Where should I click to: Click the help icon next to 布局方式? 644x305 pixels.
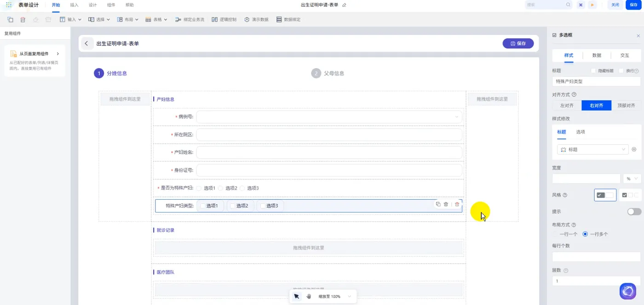coord(574,225)
